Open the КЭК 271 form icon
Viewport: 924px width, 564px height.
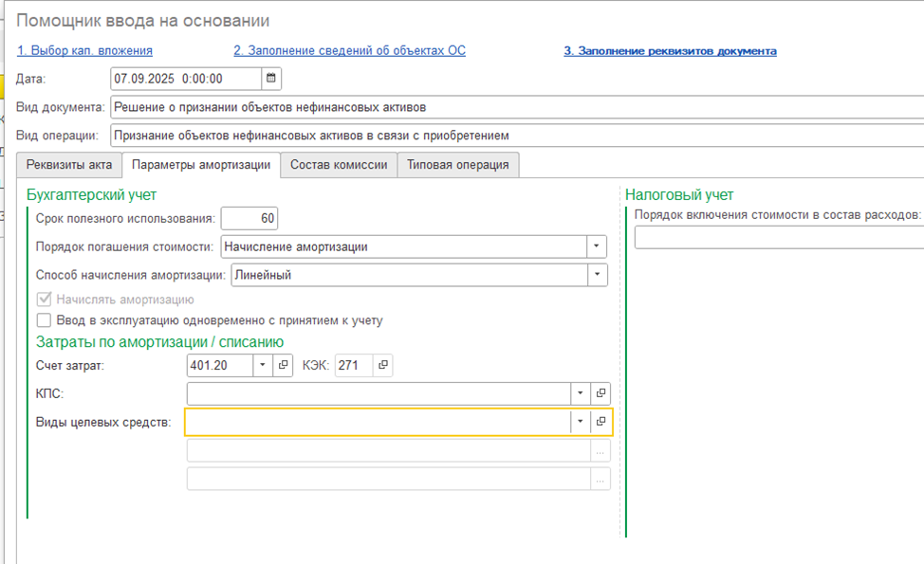pyautogui.click(x=383, y=365)
